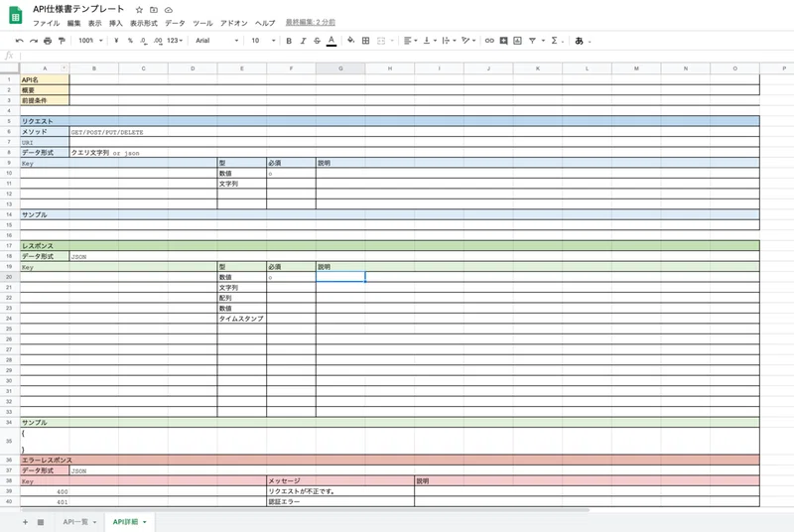Open the 表示形式 menu
This screenshot has width=794, height=532.
(x=144, y=23)
